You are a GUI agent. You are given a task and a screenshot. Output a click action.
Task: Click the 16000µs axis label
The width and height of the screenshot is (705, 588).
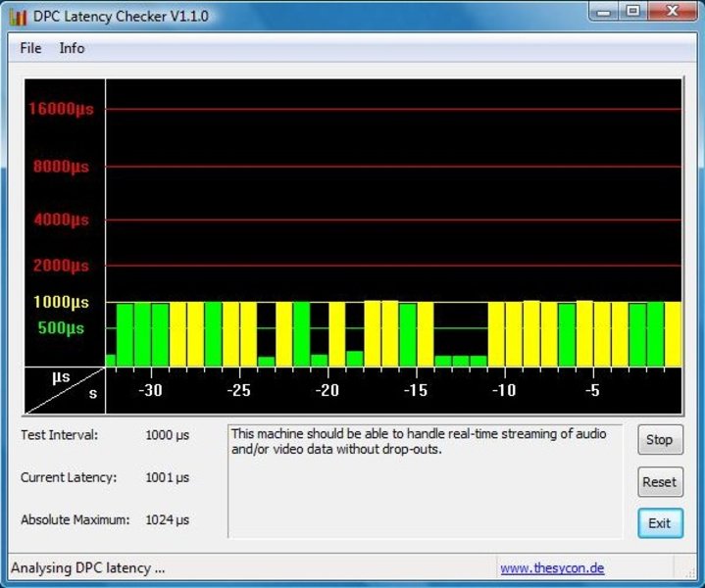[61, 109]
